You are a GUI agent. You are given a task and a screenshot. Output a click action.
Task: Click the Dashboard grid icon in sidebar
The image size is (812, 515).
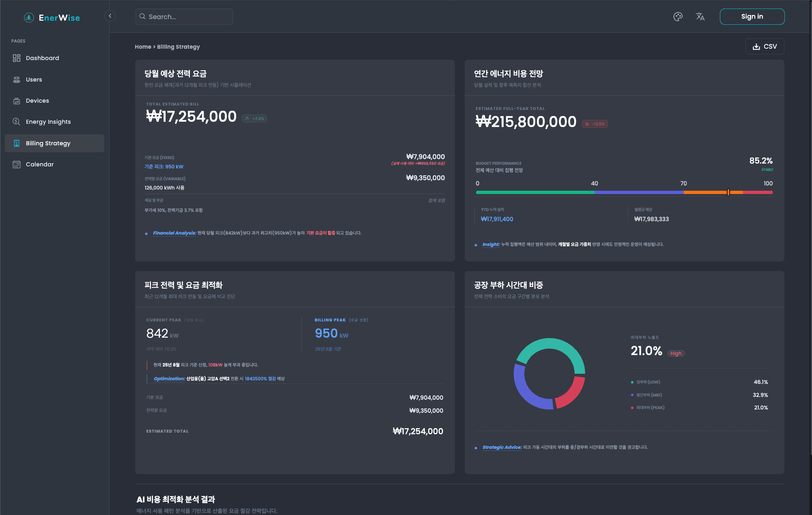[x=17, y=58]
